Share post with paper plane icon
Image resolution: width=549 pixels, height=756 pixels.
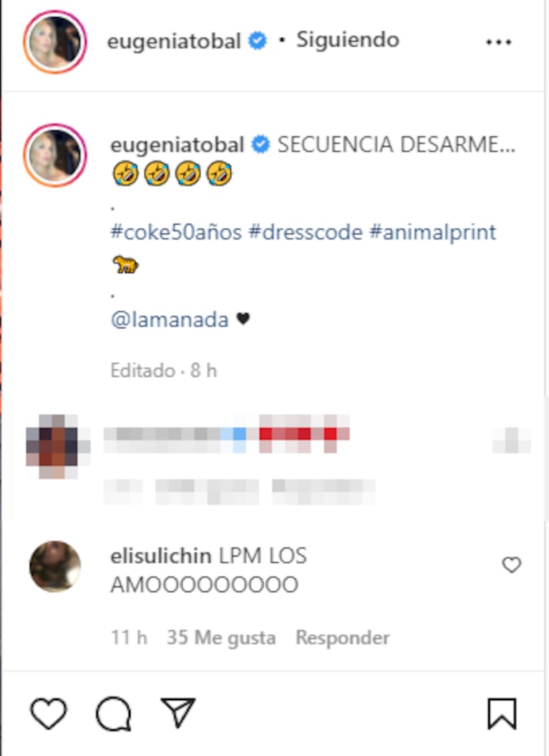coord(178,712)
